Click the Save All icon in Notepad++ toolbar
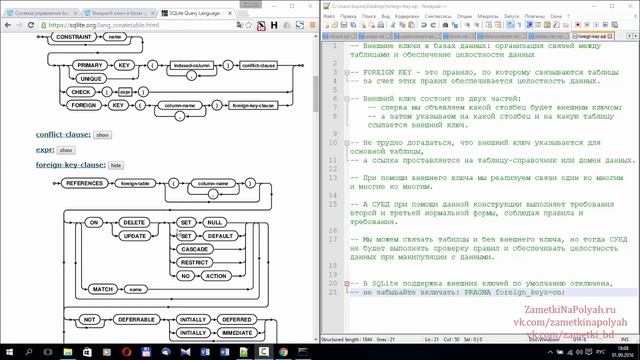This screenshot has height=360, width=640. (353, 25)
